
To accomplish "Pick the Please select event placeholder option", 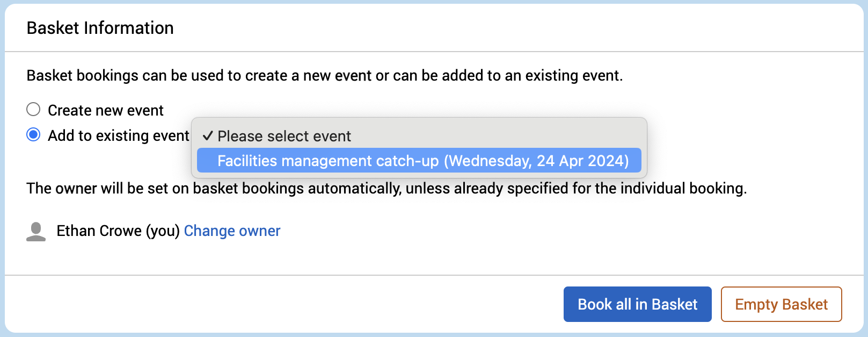I will point(284,136).
